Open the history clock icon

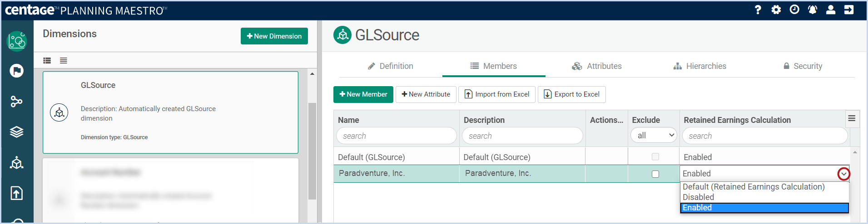[x=794, y=10]
